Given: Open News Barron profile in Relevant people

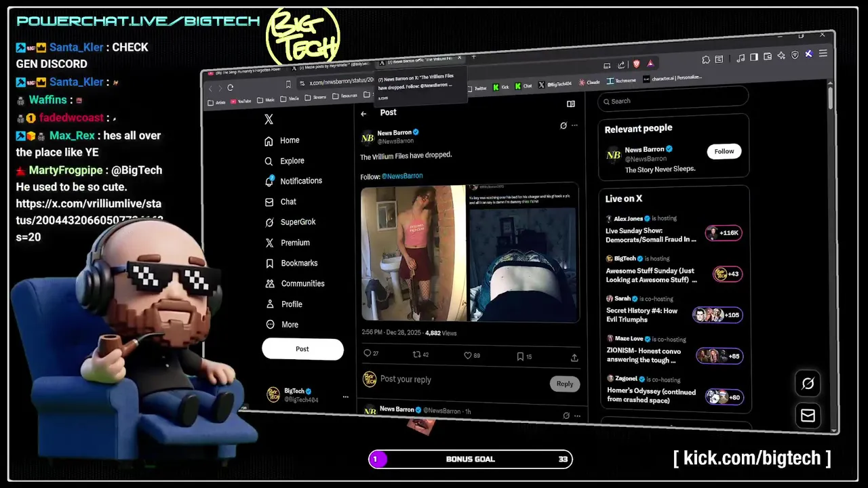Looking at the screenshot, I should pyautogui.click(x=644, y=149).
